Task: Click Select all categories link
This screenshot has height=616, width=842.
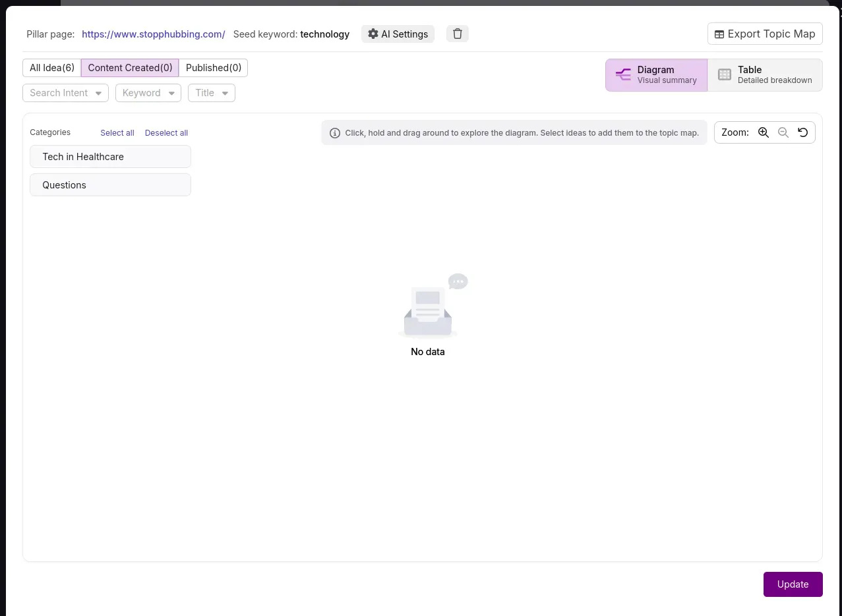Action: [117, 133]
